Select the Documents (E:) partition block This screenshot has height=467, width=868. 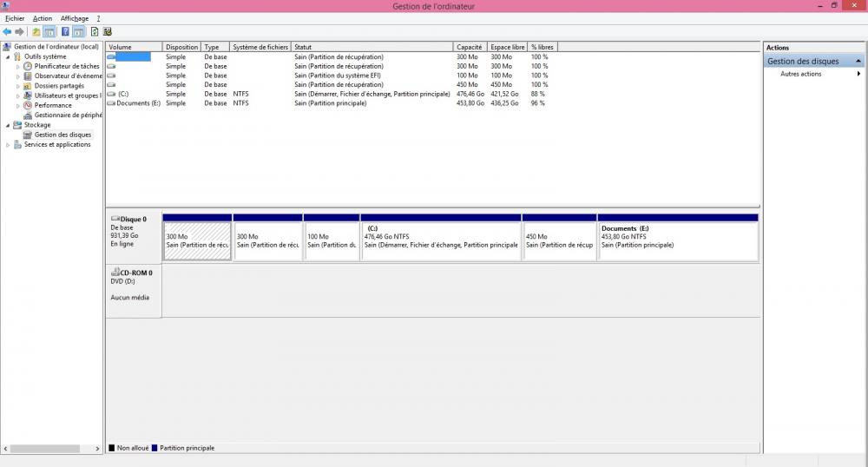677,240
